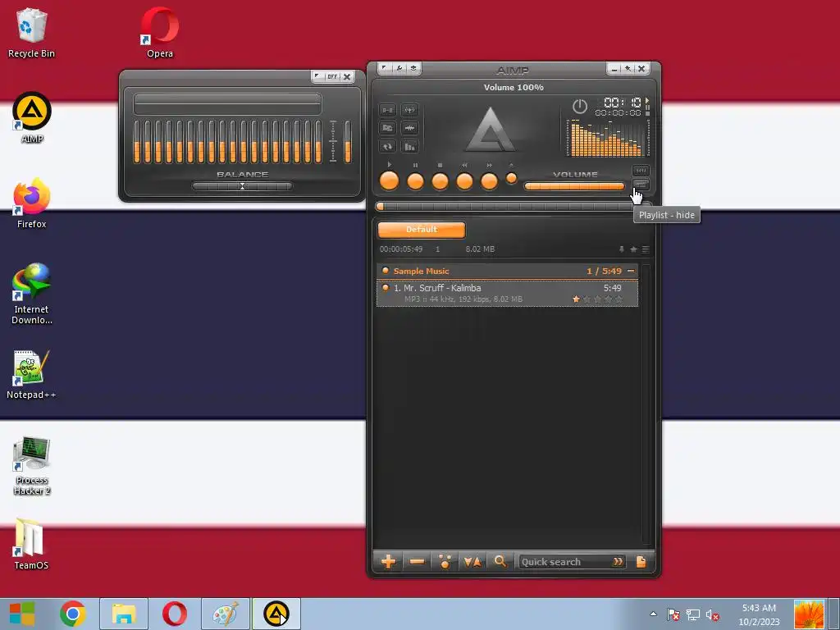
Task: Go to the previous track
Action: click(464, 181)
